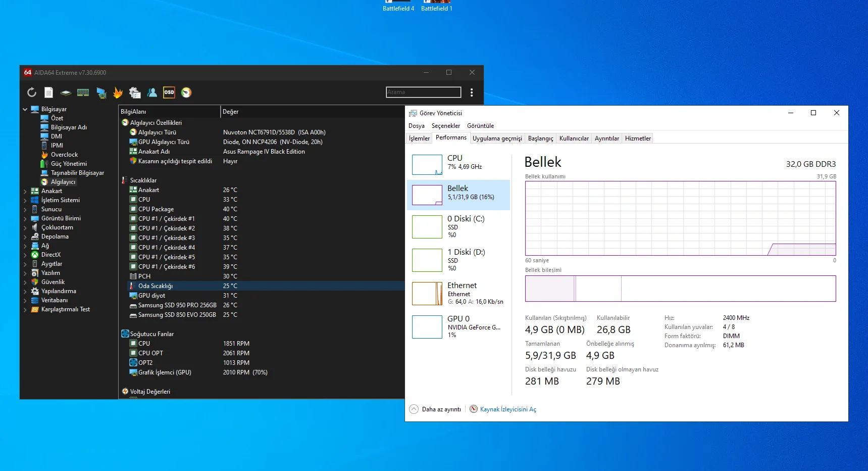
Task: Select 0 Diski (C:) performance item
Action: 458,227
